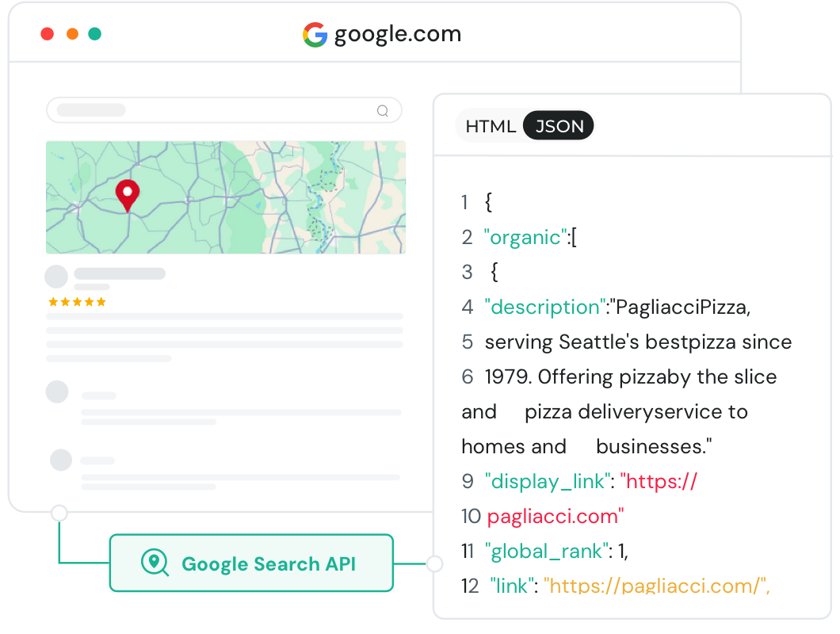Screen dimensions: 840x634
Task: Click the orange traffic-light dot
Action: point(71,34)
